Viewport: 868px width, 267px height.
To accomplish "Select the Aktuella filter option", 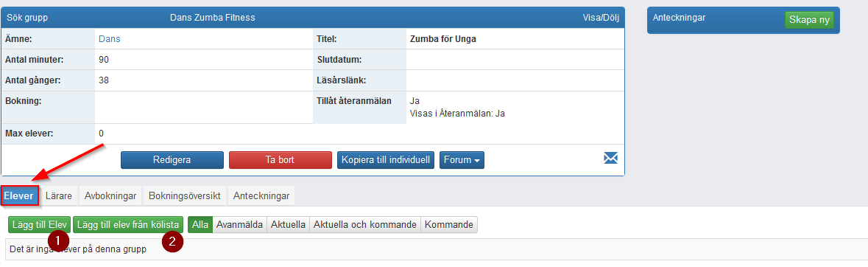I will (289, 225).
